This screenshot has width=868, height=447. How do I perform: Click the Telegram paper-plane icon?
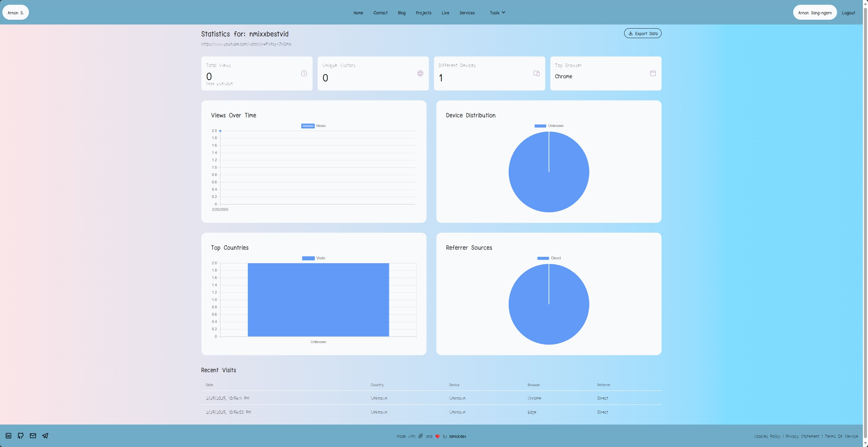[x=45, y=436]
